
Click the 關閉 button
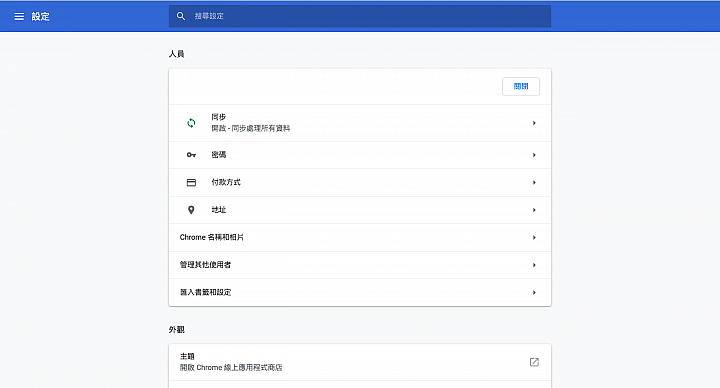[x=521, y=86]
